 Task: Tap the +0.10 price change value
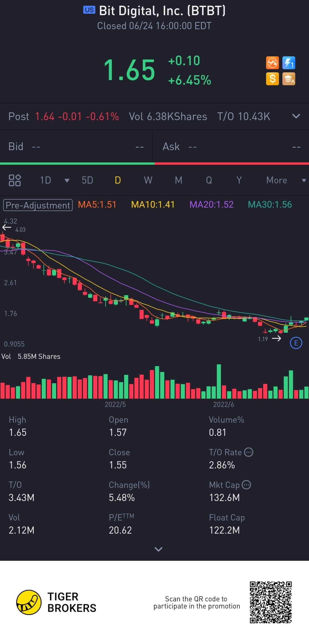point(184,61)
